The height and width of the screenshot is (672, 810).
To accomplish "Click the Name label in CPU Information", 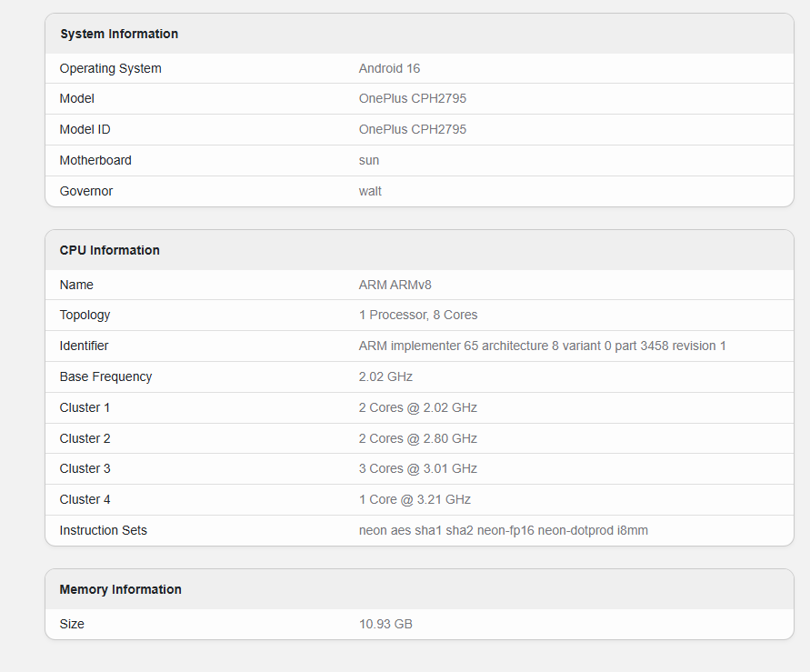I will pos(75,285).
